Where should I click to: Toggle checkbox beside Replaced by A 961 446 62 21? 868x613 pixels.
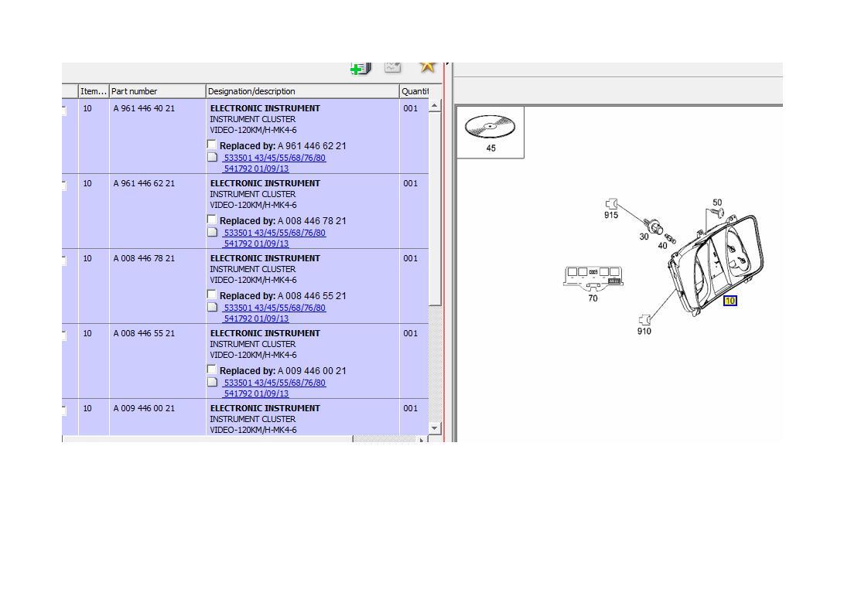pos(212,145)
